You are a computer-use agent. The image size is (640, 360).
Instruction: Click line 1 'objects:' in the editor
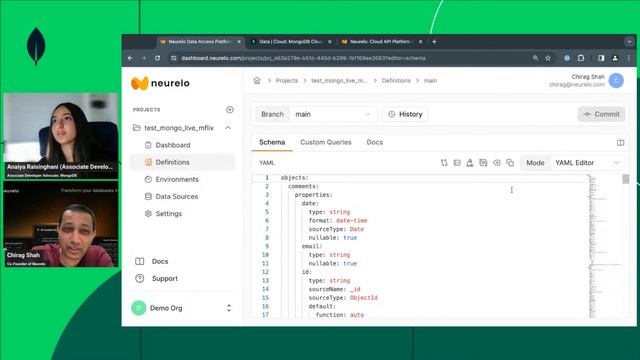pos(295,178)
